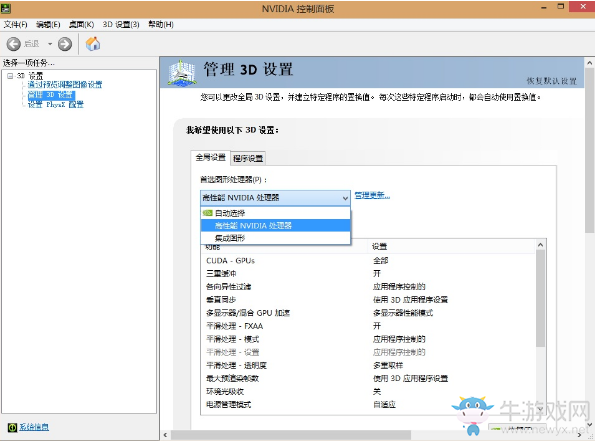Open back history dropdown arrow
Image resolution: width=595 pixels, height=441 pixels.
click(x=50, y=44)
